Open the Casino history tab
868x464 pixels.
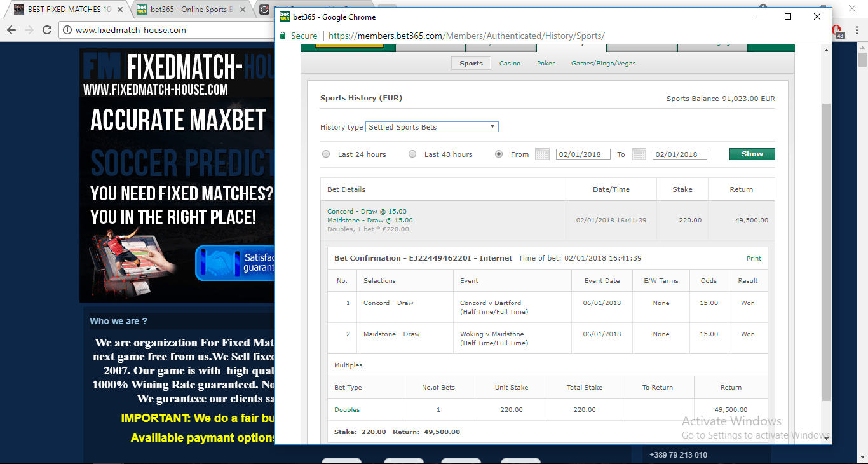point(510,63)
